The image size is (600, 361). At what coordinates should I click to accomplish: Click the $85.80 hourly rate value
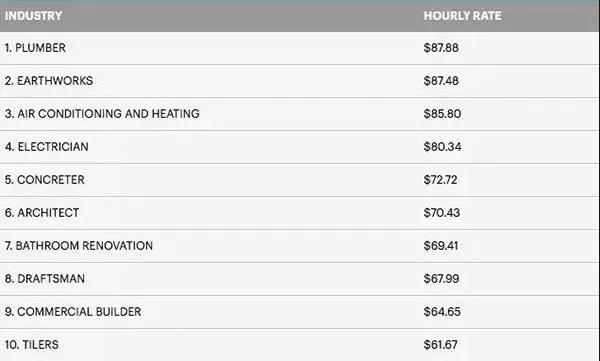(x=442, y=114)
